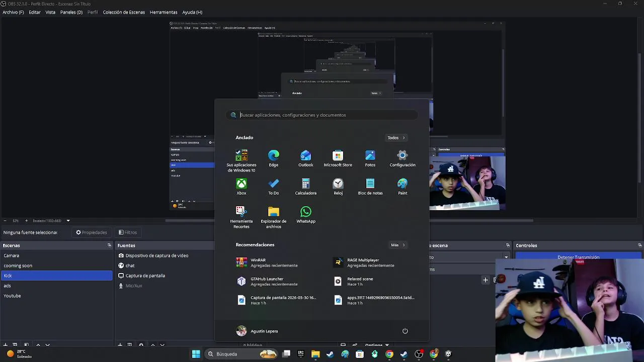Open the Relaxed scene recommended file

tap(370, 282)
